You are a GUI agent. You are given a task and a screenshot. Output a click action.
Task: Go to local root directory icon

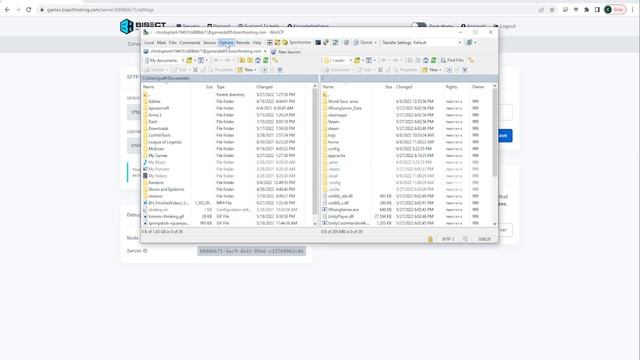[x=250, y=60]
